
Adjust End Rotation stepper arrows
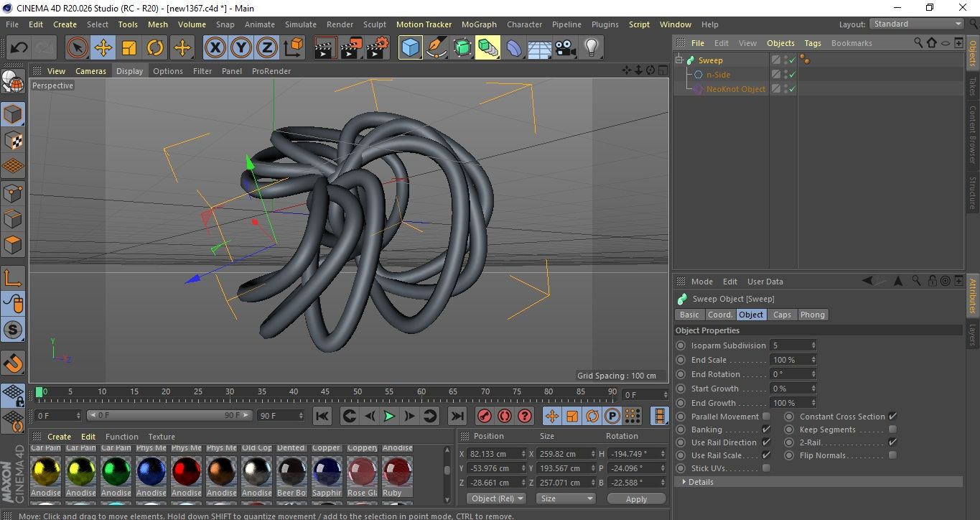(813, 374)
